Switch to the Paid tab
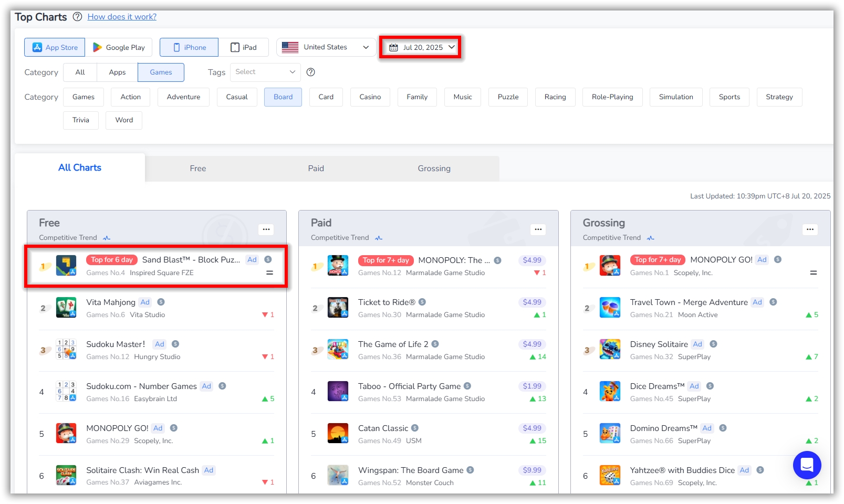844x504 pixels. (x=316, y=169)
